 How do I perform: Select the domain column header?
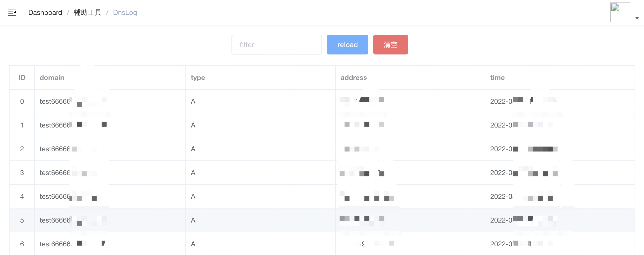coord(110,78)
